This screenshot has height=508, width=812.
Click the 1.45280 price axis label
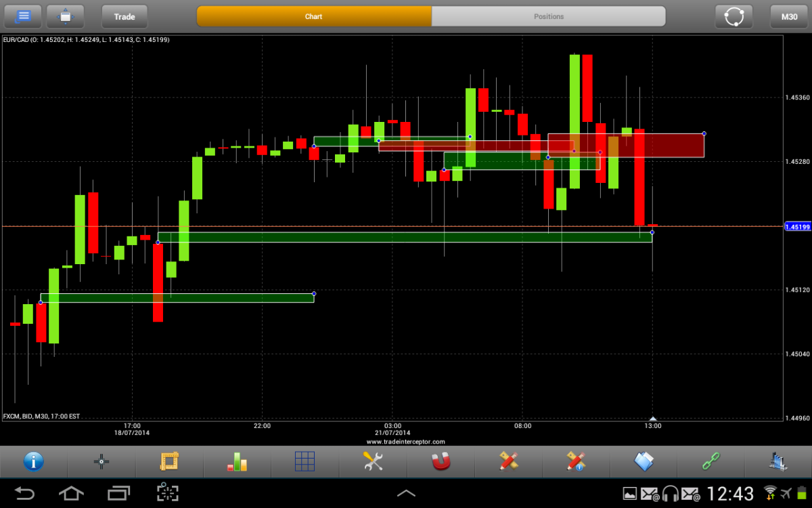(x=797, y=162)
